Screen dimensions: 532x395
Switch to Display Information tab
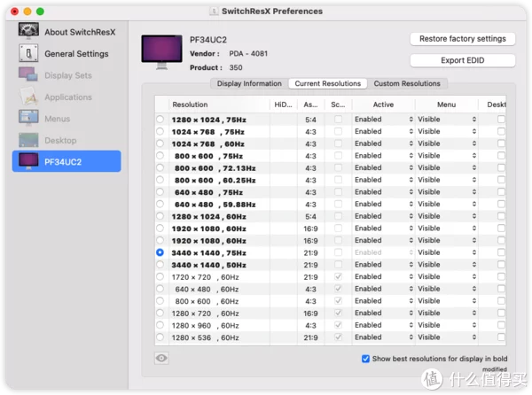[249, 83]
